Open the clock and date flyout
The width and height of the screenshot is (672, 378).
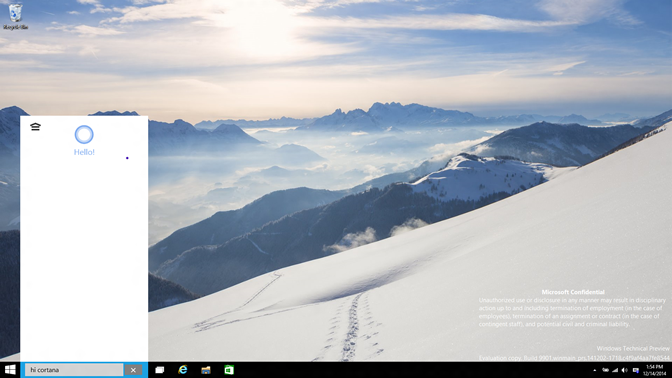click(x=654, y=370)
